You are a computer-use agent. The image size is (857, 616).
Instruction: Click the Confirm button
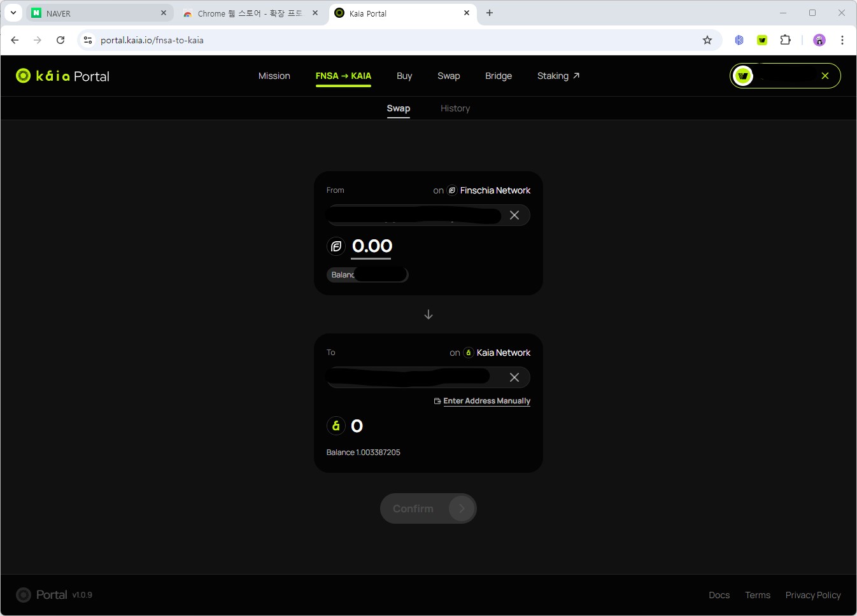[x=428, y=508]
